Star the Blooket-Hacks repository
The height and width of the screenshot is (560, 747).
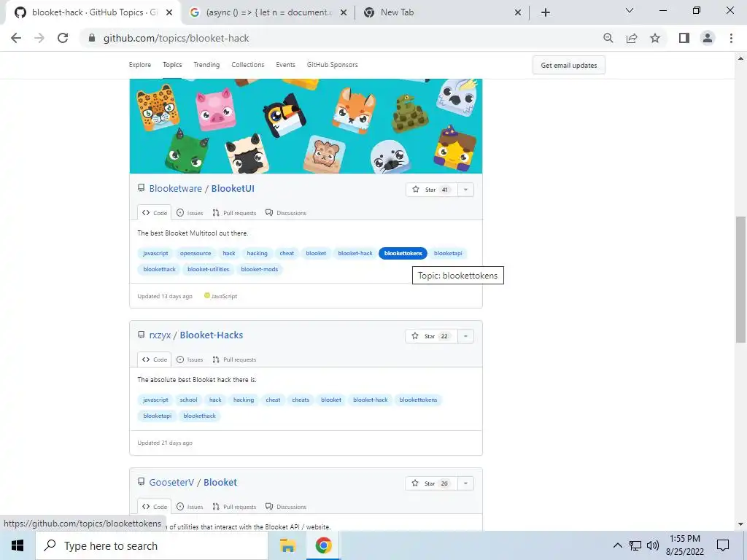click(x=430, y=336)
